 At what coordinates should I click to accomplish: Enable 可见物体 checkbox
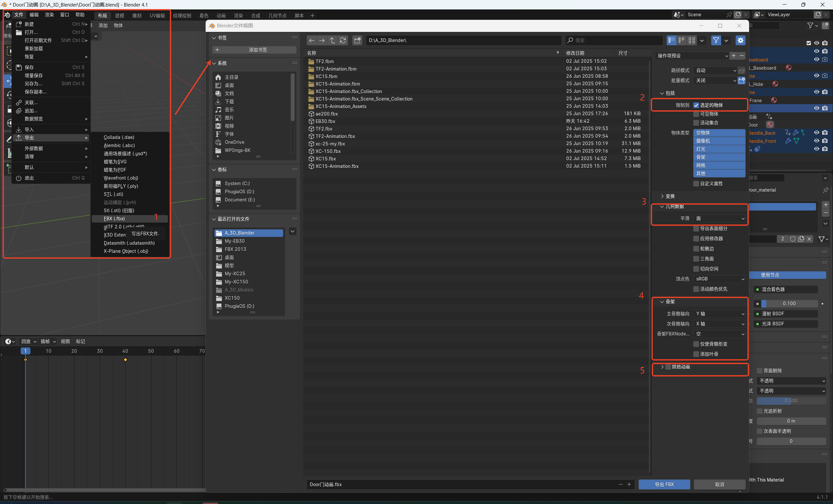696,114
